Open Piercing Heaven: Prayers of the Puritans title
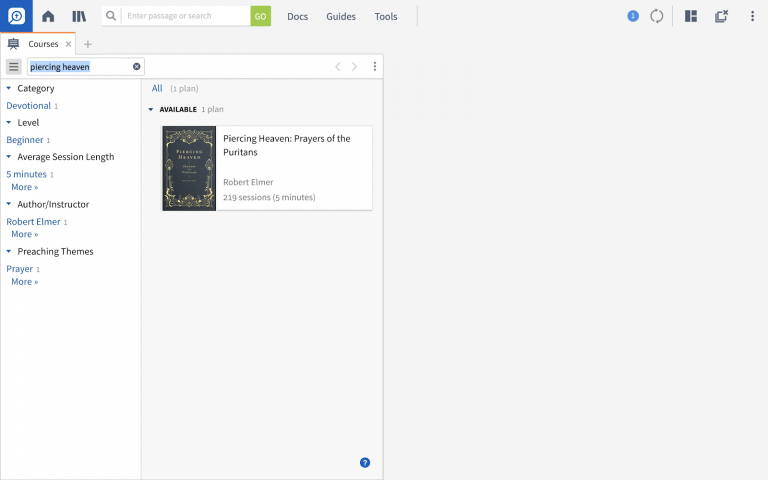Image resolution: width=768 pixels, height=480 pixels. pos(287,145)
